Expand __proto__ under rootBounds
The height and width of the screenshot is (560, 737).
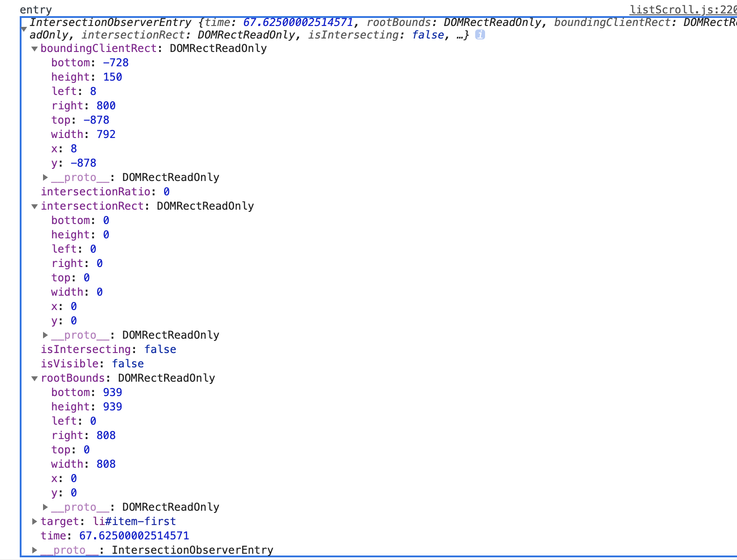point(45,507)
